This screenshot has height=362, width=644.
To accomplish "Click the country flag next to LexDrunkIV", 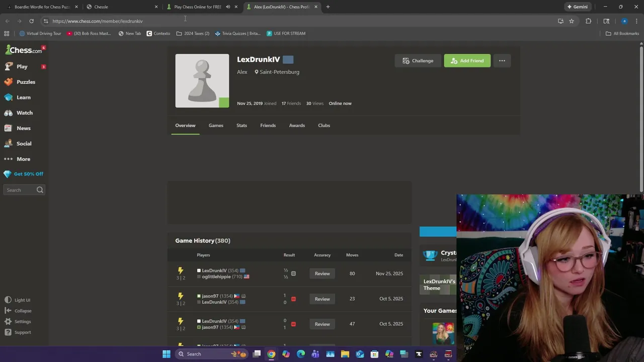I will pyautogui.click(x=288, y=59).
